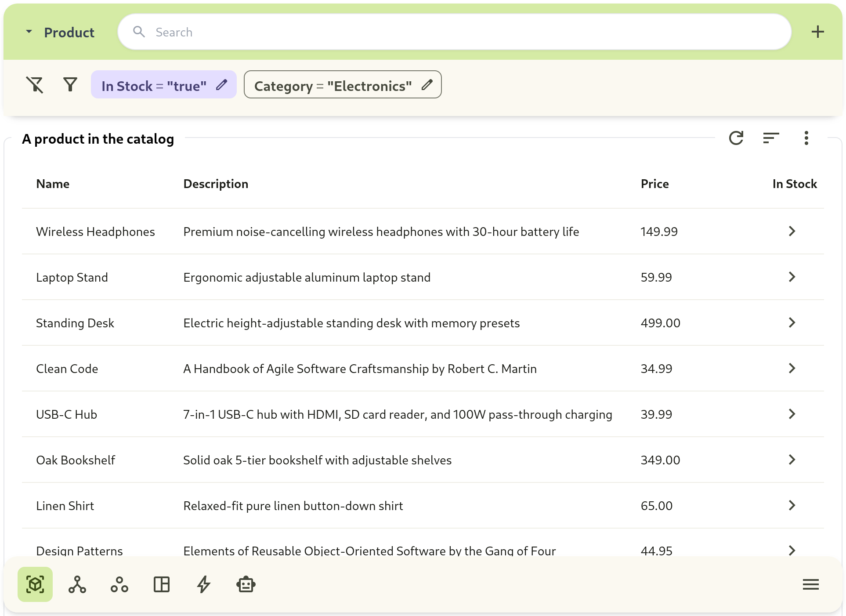Click the clear all filters icon

coord(35,85)
